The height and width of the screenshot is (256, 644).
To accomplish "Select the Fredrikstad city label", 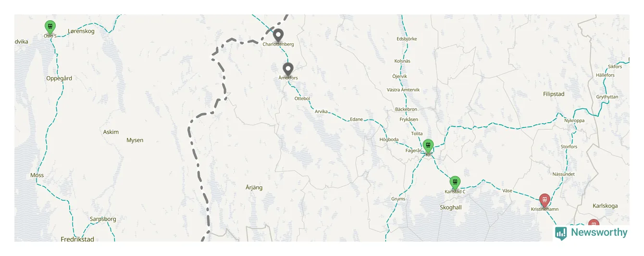I will [x=77, y=239].
